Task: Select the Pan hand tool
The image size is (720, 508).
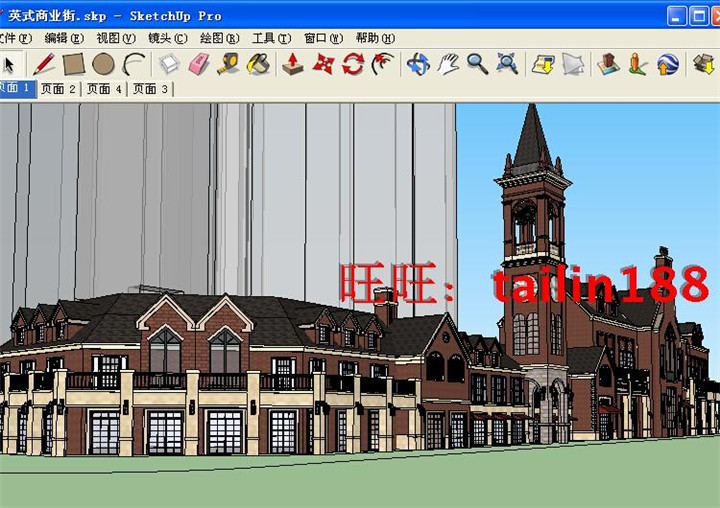Action: 448,64
